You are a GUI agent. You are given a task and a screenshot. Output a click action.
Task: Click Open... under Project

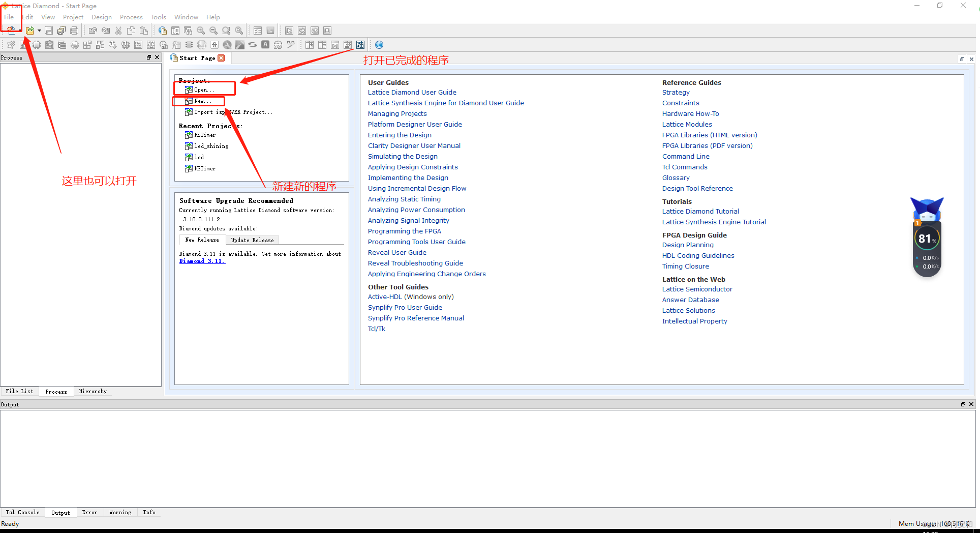point(200,90)
